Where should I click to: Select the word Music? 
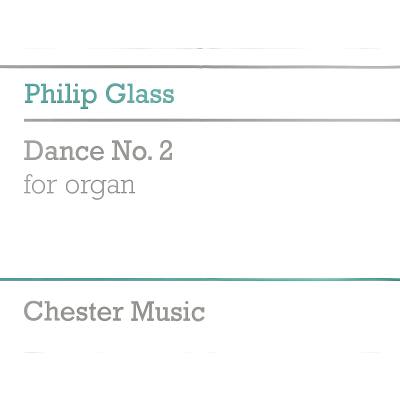click(x=168, y=311)
